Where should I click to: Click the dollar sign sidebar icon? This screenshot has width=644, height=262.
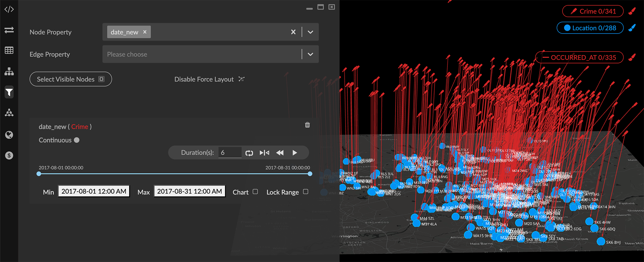pyautogui.click(x=9, y=156)
